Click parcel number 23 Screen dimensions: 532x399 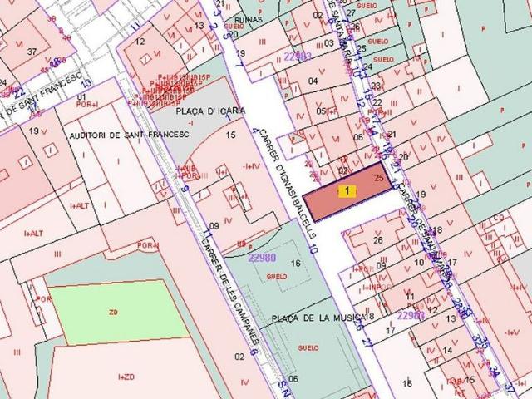(x=375, y=86)
